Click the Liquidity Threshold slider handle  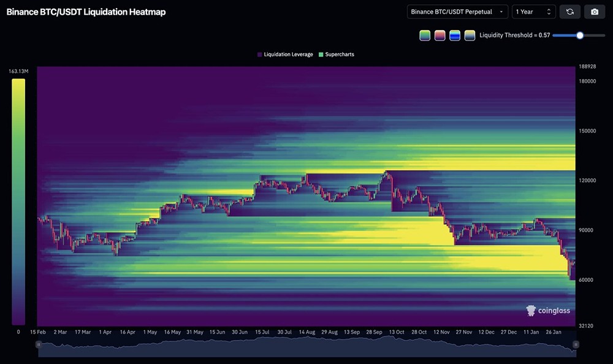click(x=580, y=35)
